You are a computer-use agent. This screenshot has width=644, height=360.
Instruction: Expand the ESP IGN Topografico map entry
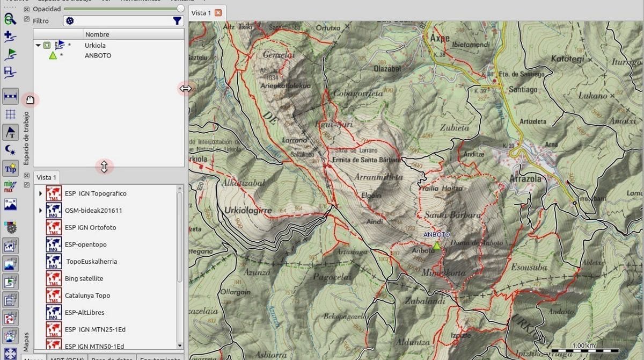[40, 193]
